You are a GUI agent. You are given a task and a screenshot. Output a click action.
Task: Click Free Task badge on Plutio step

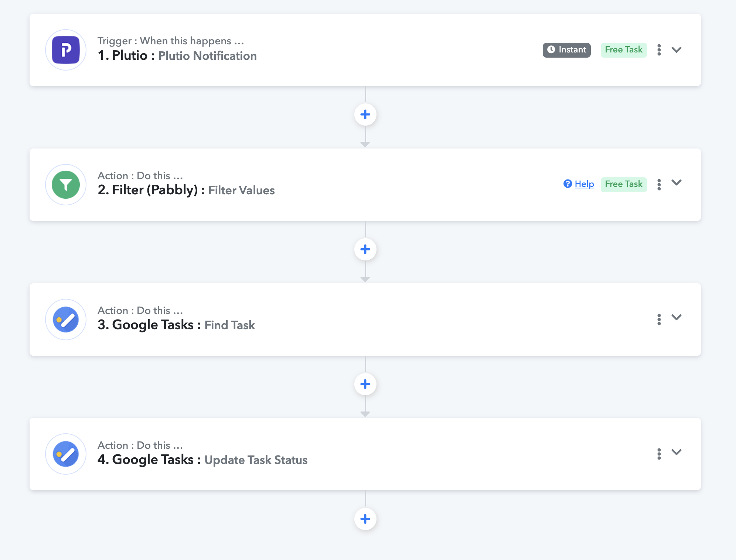pos(624,50)
